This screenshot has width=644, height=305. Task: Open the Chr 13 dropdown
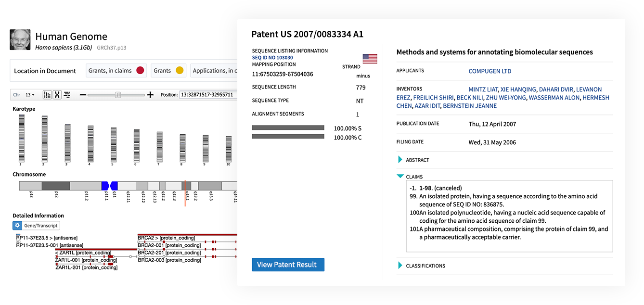tap(30, 95)
